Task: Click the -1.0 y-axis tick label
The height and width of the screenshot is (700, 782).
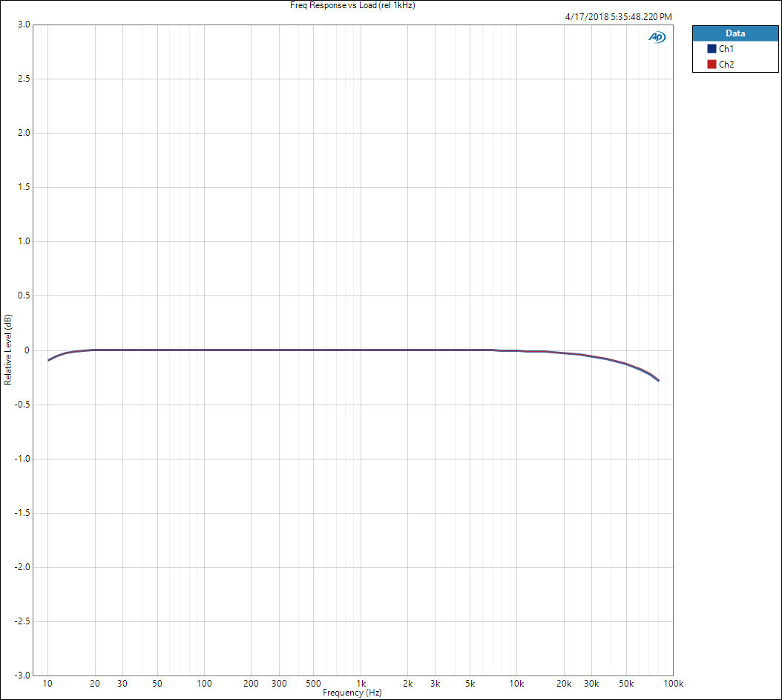Action: pyautogui.click(x=22, y=459)
